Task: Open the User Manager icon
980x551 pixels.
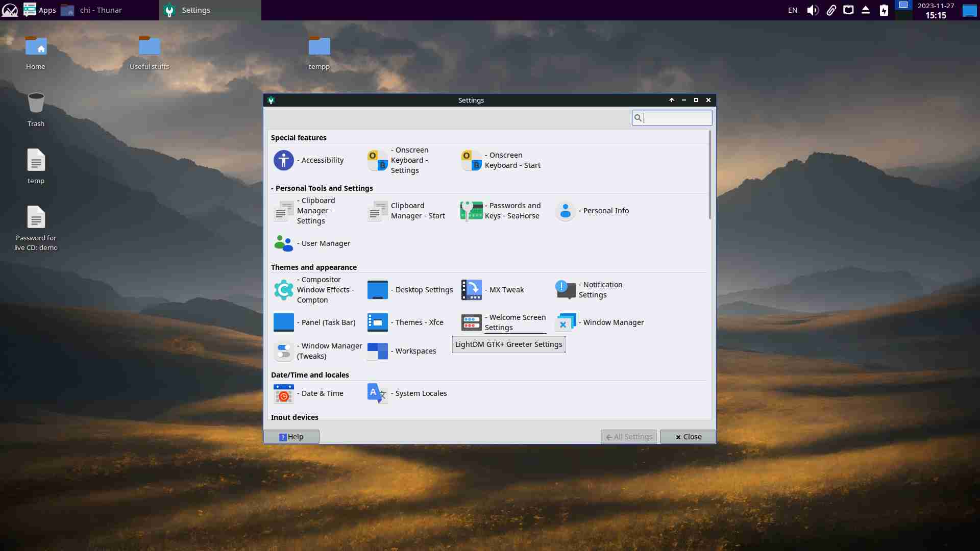Action: click(x=284, y=243)
